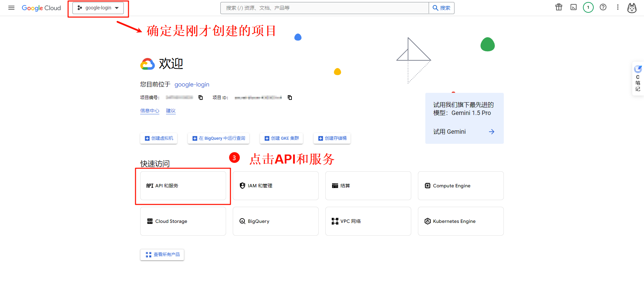Screen dimensions: 644x308
Task: Open the main navigation hamburger menu
Action: click(x=11, y=8)
